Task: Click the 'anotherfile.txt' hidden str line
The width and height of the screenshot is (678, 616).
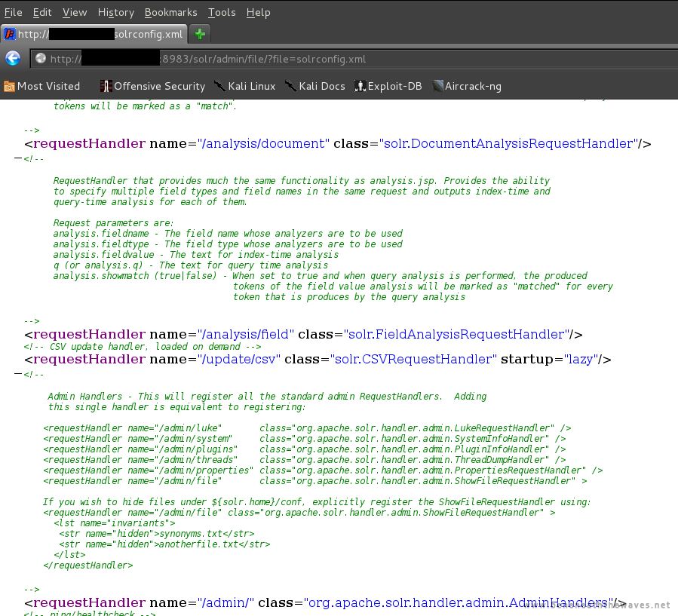Action: [164, 544]
